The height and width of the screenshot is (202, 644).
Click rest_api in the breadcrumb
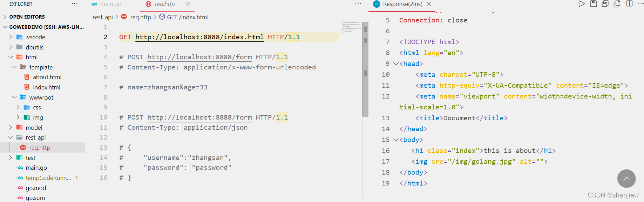[x=103, y=17]
